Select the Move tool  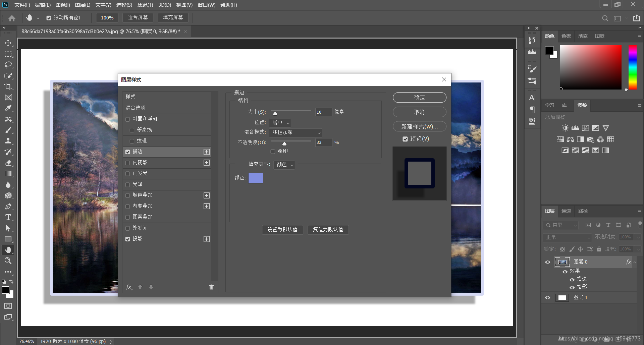click(8, 43)
